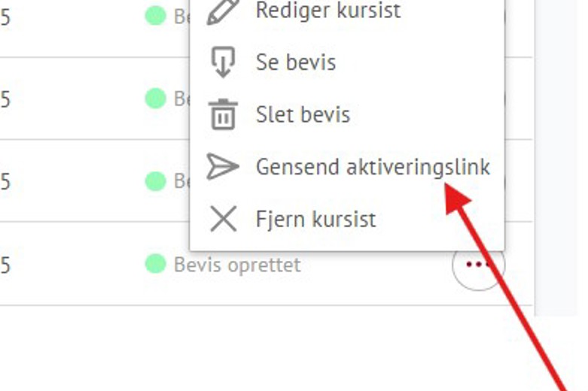Click the paper plane icon for Gensend aktiveringslink
The height and width of the screenshot is (391, 588).
(223, 167)
